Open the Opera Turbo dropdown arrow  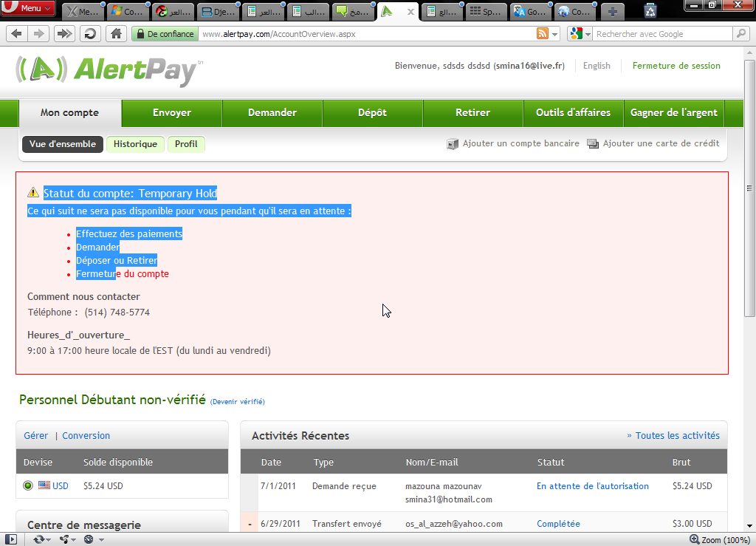coord(101,540)
